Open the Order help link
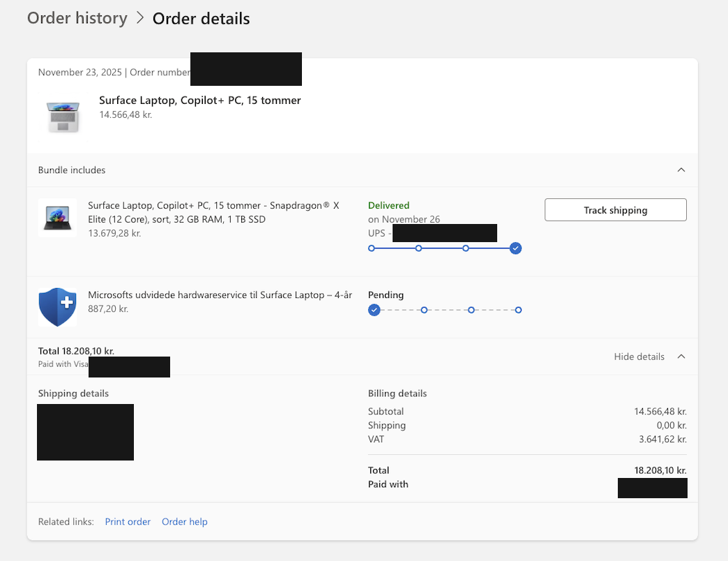Screen dimensions: 728x561 click(x=184, y=521)
